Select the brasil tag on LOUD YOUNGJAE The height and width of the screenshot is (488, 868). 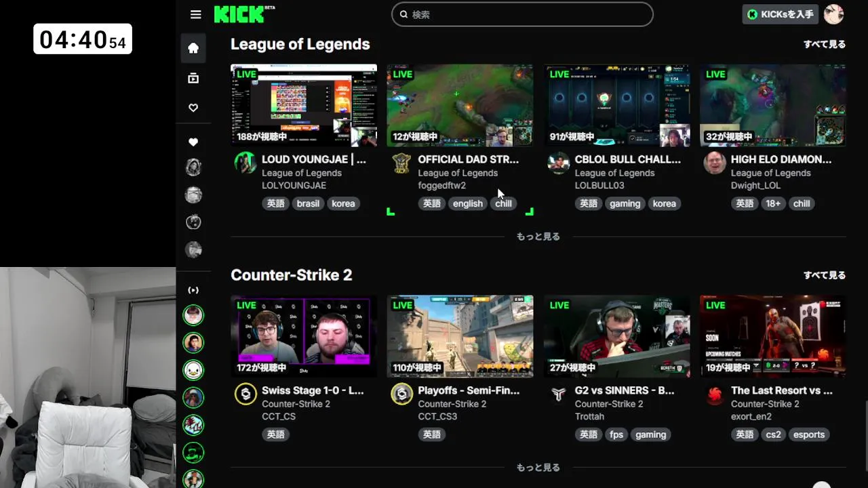click(x=308, y=203)
